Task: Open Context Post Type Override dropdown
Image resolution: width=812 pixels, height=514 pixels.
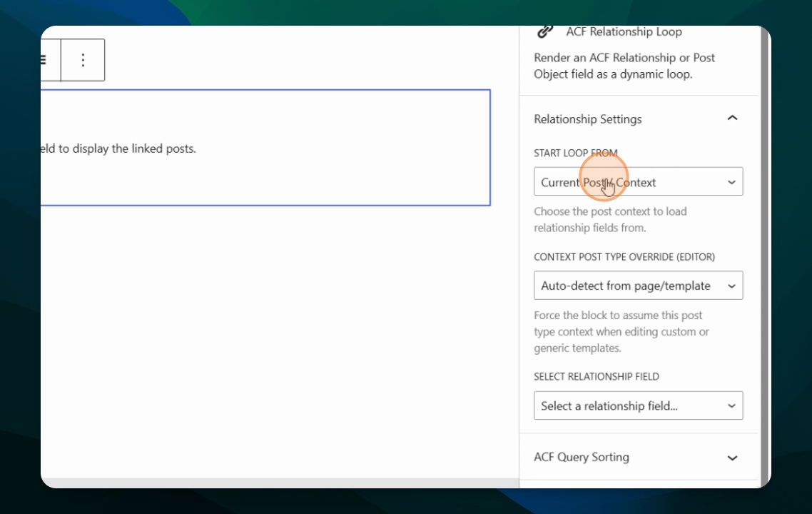Action: 639,286
